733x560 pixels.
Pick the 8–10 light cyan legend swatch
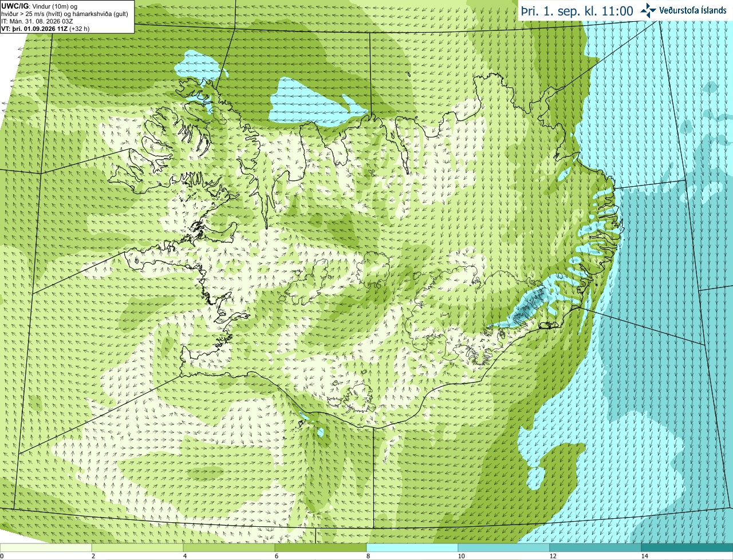coord(412,548)
